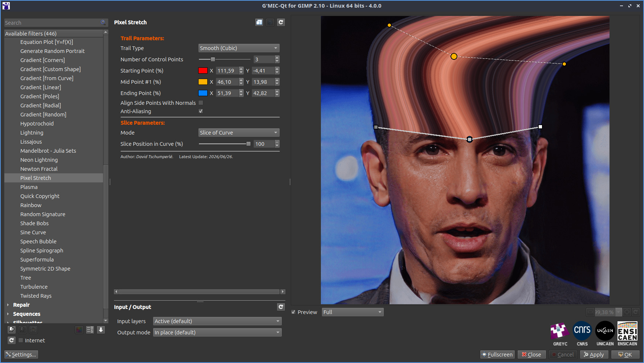The width and height of the screenshot is (644, 363).
Task: Click the orange Mid Point #1 color swatch
Action: click(203, 82)
